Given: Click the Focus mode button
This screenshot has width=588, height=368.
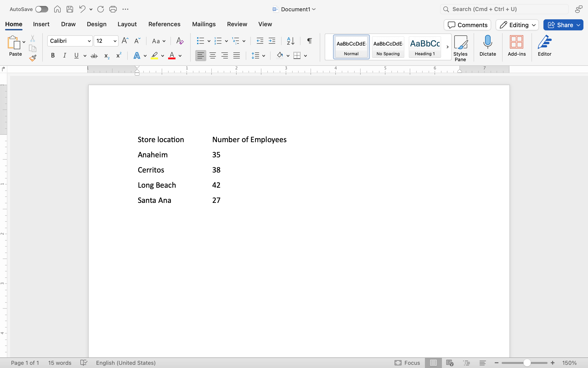Looking at the screenshot, I should [x=407, y=363].
